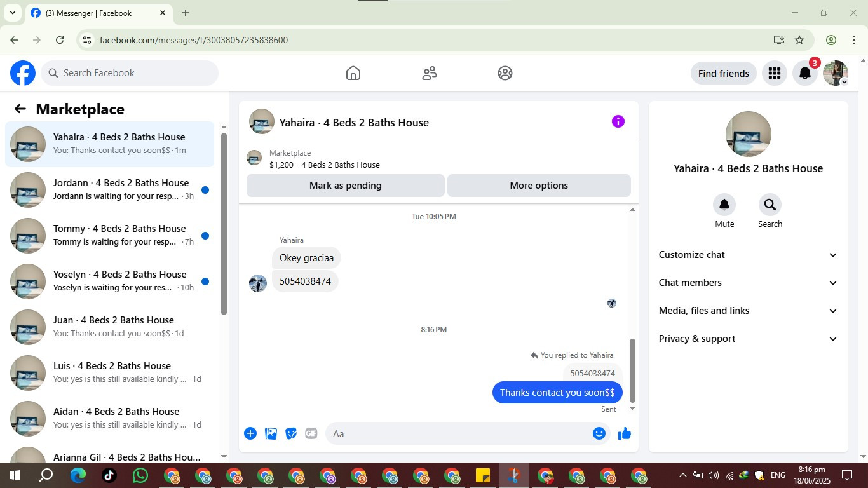The height and width of the screenshot is (488, 868).
Task: Switch to the Messenger | Facebook tab
Action: point(98,13)
